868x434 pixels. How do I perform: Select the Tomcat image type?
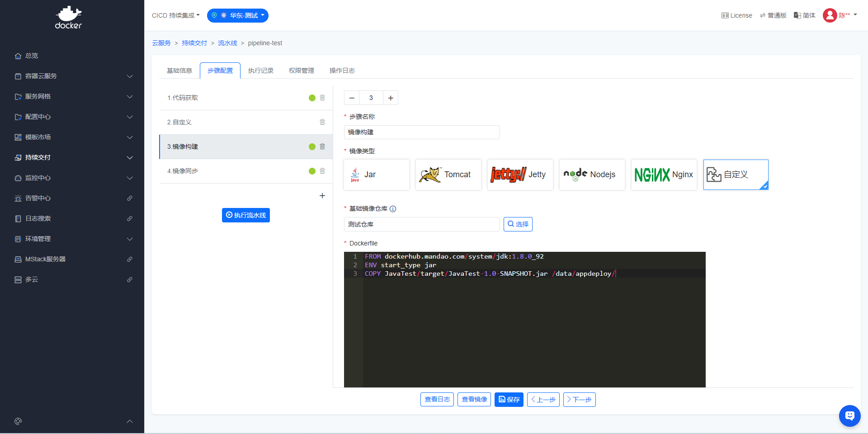coord(448,175)
